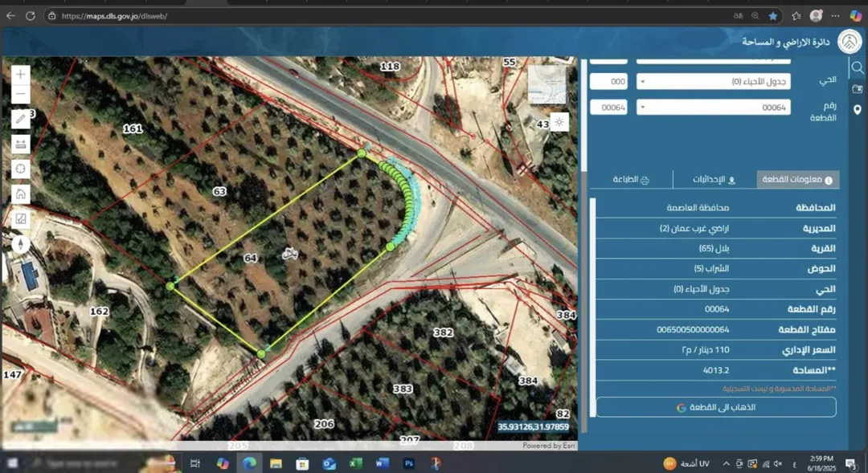Expand the الحي neighborhood dropdown
868x473 pixels.
(x=714, y=81)
